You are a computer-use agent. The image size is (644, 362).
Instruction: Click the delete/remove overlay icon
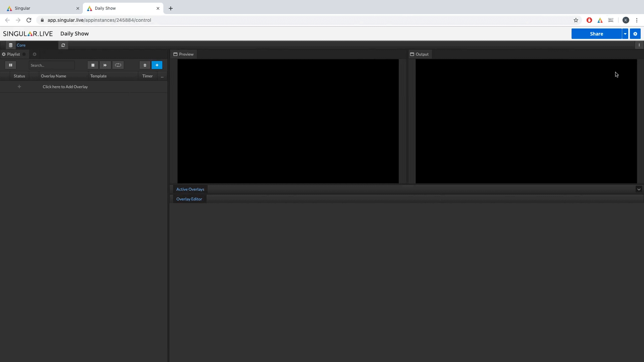145,65
